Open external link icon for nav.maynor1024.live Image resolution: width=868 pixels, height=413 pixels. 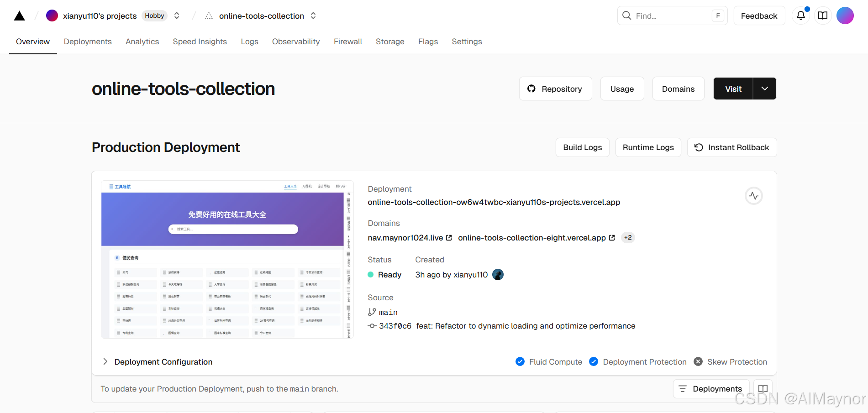449,238
